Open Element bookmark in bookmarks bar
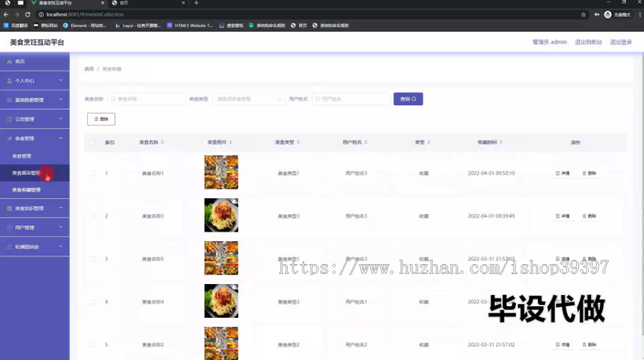 (84, 26)
